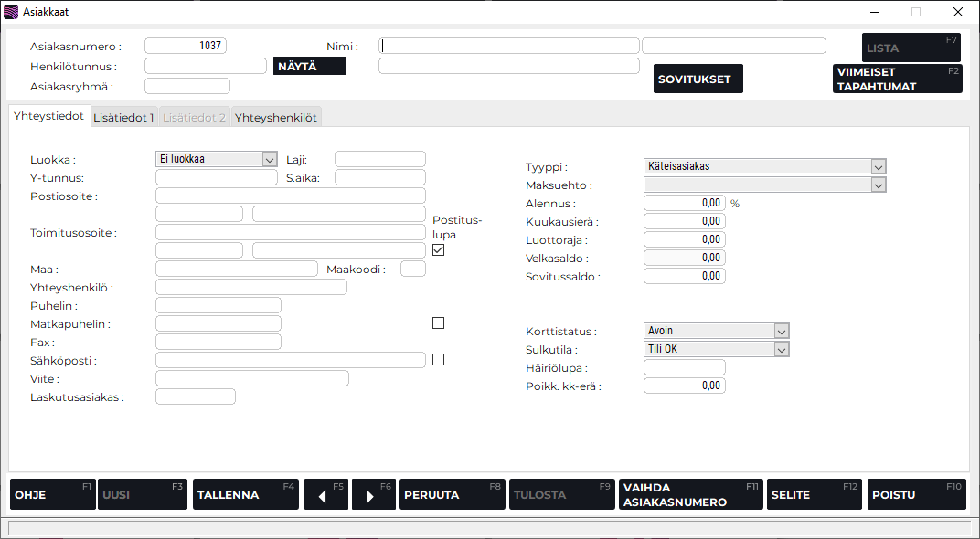Enable the checkbox beside Sähköposti field
980x539 pixels.
point(438,360)
